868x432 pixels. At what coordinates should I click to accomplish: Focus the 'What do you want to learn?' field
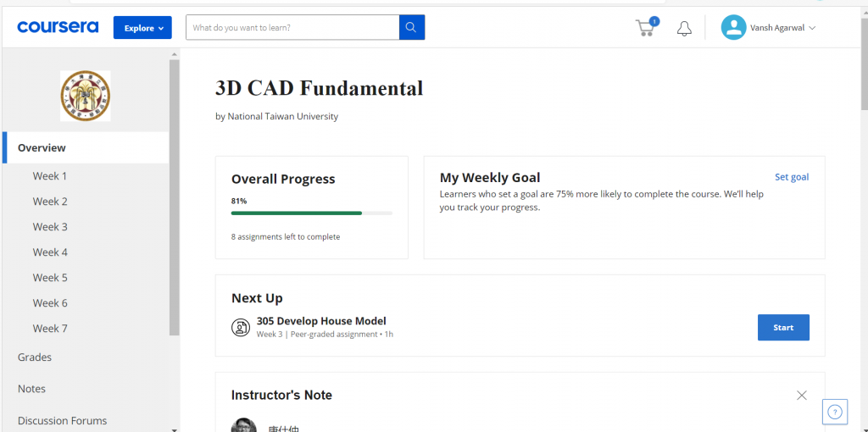click(x=292, y=27)
